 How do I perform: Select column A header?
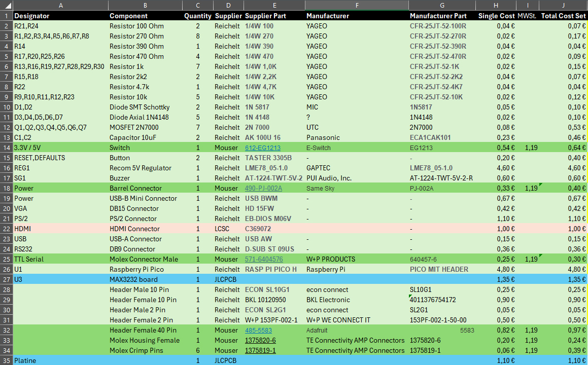(x=61, y=5)
